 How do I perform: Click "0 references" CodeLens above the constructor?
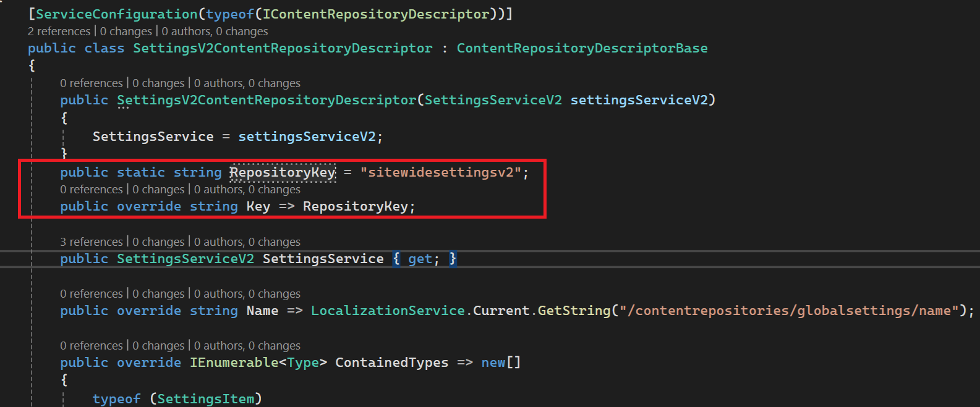pos(92,83)
